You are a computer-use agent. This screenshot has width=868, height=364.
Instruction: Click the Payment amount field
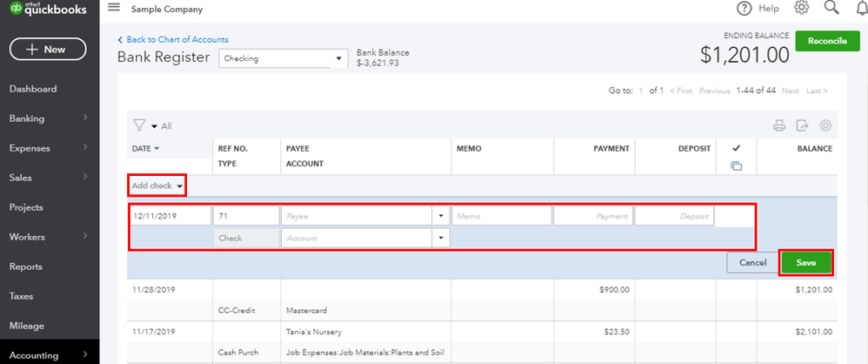click(x=593, y=216)
